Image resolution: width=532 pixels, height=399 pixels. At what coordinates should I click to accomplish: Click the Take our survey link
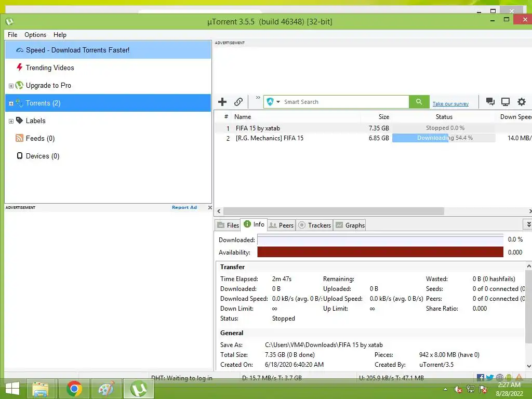450,104
